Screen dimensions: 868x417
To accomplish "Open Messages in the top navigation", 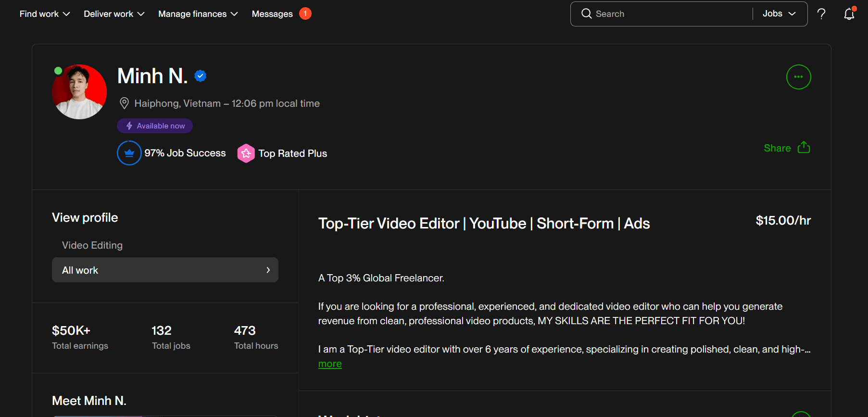I will [272, 14].
